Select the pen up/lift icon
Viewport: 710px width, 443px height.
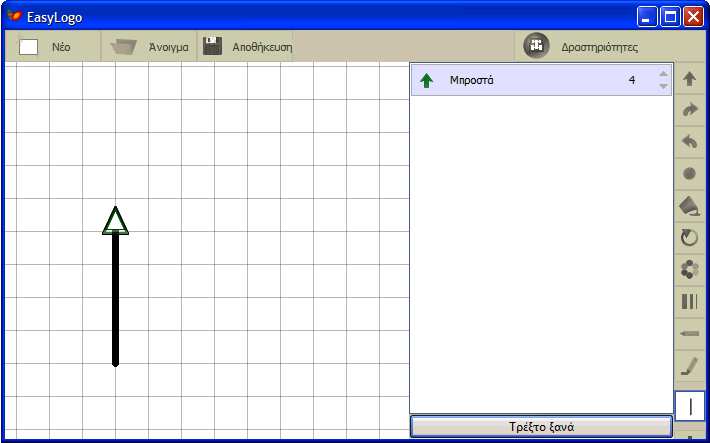click(x=689, y=366)
